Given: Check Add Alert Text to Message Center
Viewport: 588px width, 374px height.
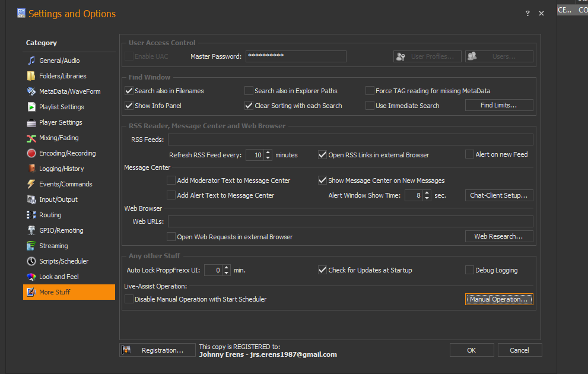Looking at the screenshot, I should tap(171, 195).
